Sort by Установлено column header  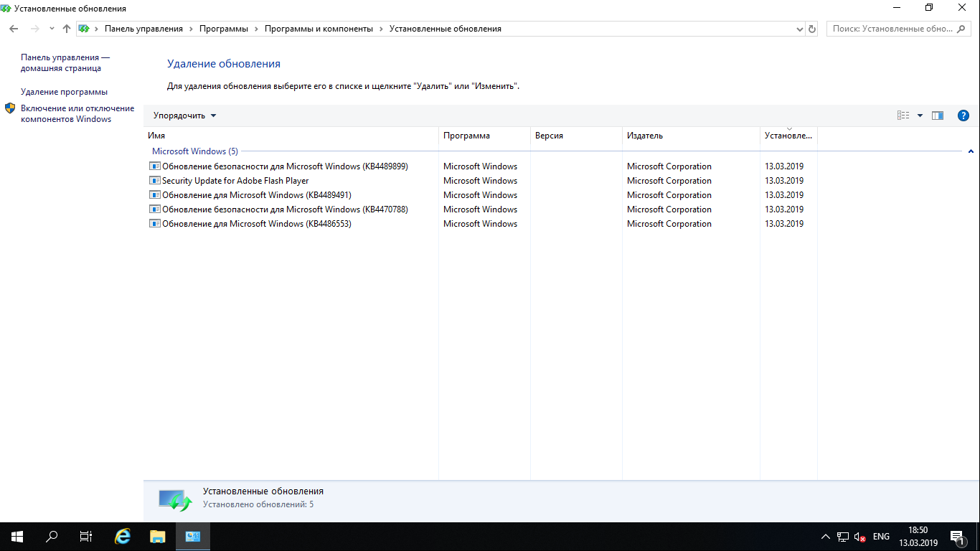tap(788, 136)
